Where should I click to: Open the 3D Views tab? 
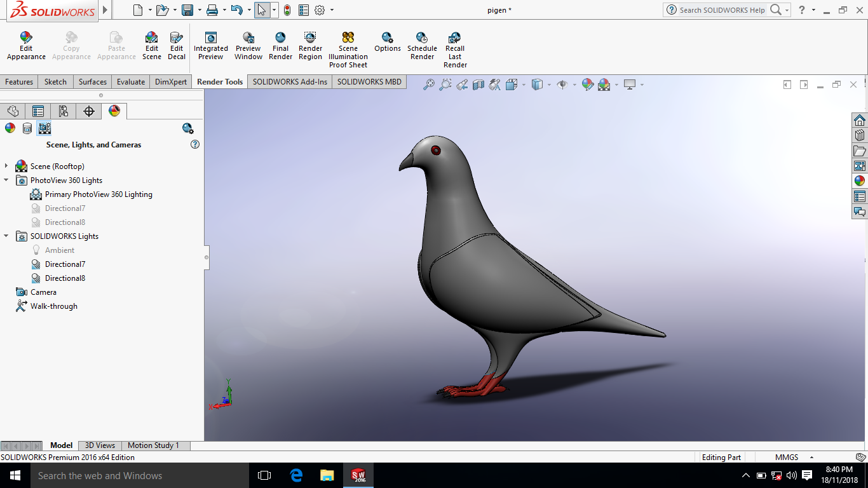(100, 445)
